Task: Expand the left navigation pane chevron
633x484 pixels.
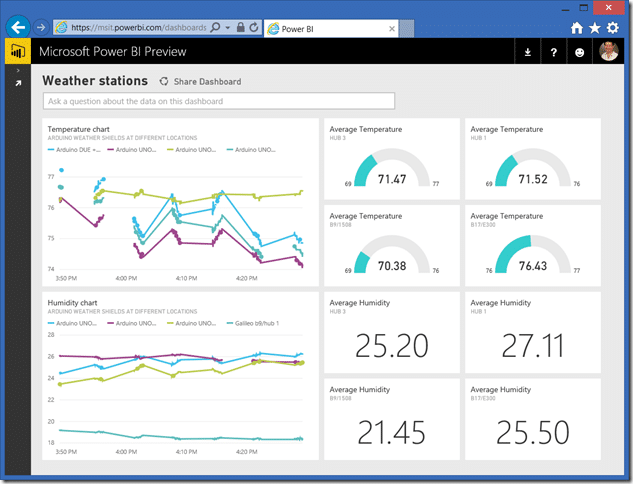Action: tap(18, 71)
